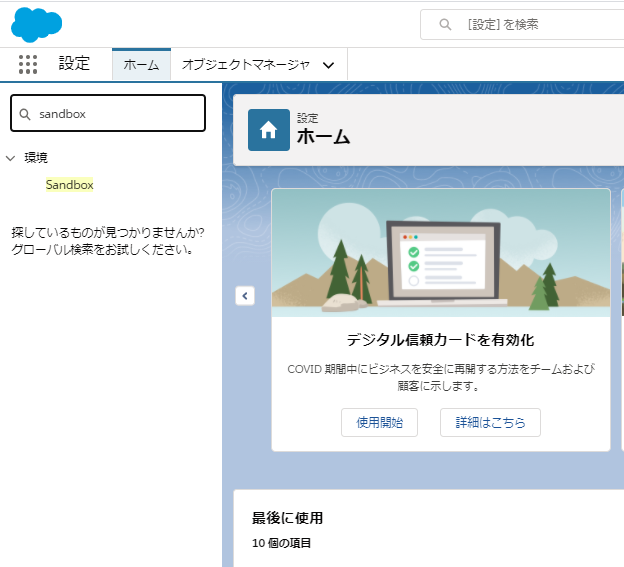The image size is (624, 567).
Task: Click the 詳細はこちら button
Action: pyautogui.click(x=490, y=422)
